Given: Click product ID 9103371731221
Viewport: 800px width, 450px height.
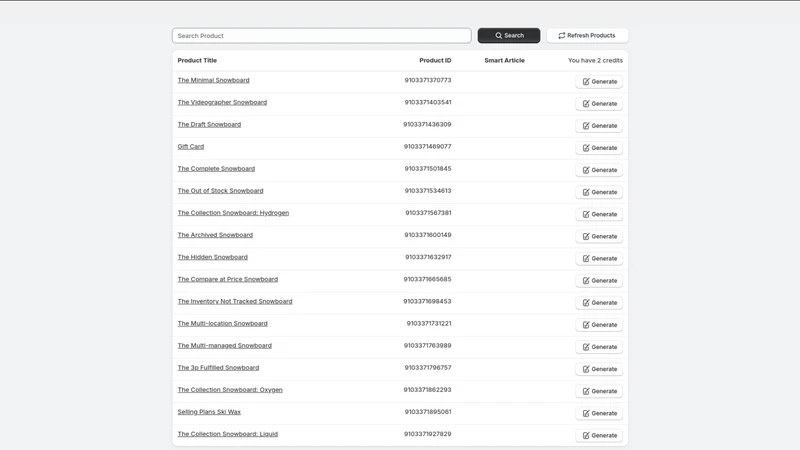Looking at the screenshot, I should [429, 323].
